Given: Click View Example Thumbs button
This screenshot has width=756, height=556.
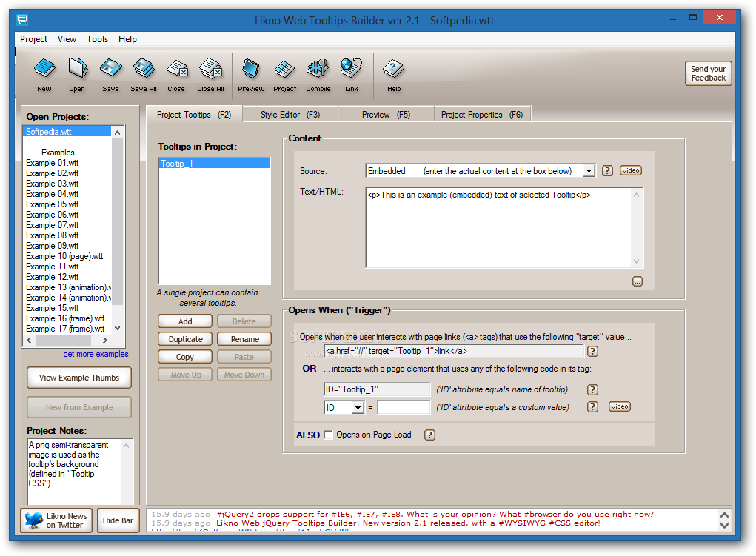Looking at the screenshot, I should coord(79,378).
